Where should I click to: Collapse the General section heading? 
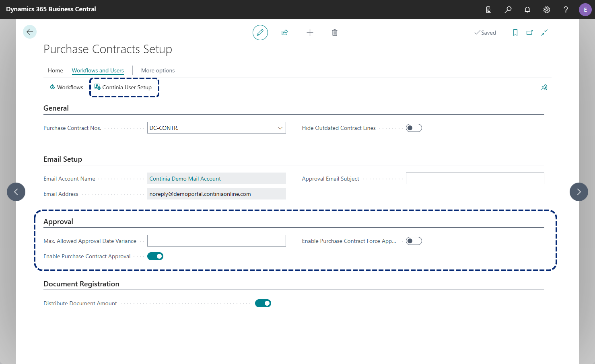(x=56, y=108)
